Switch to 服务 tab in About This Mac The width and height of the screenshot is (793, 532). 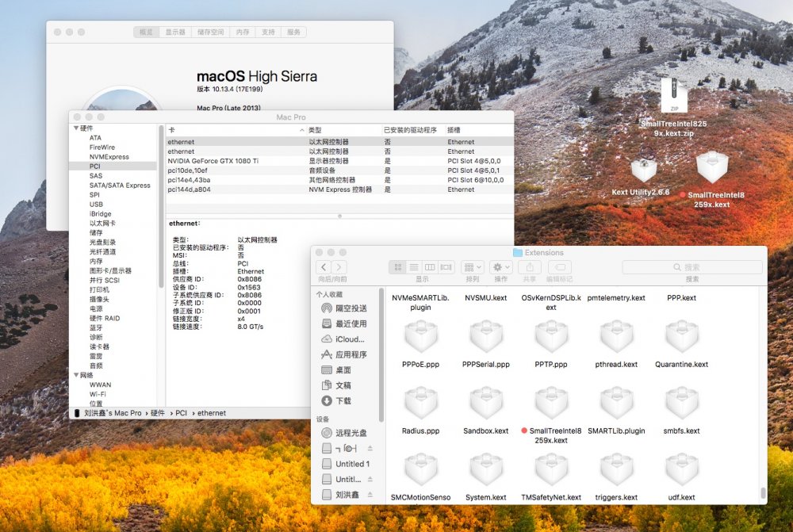click(x=293, y=32)
